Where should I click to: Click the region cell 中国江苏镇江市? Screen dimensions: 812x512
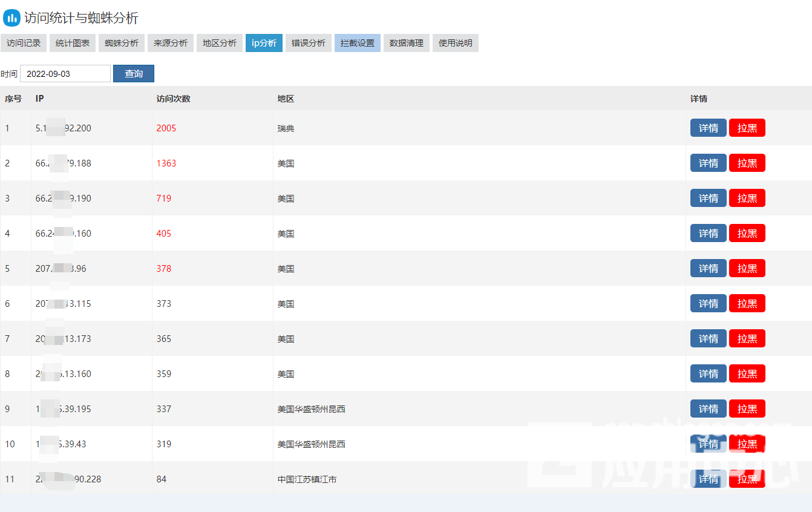307,479
